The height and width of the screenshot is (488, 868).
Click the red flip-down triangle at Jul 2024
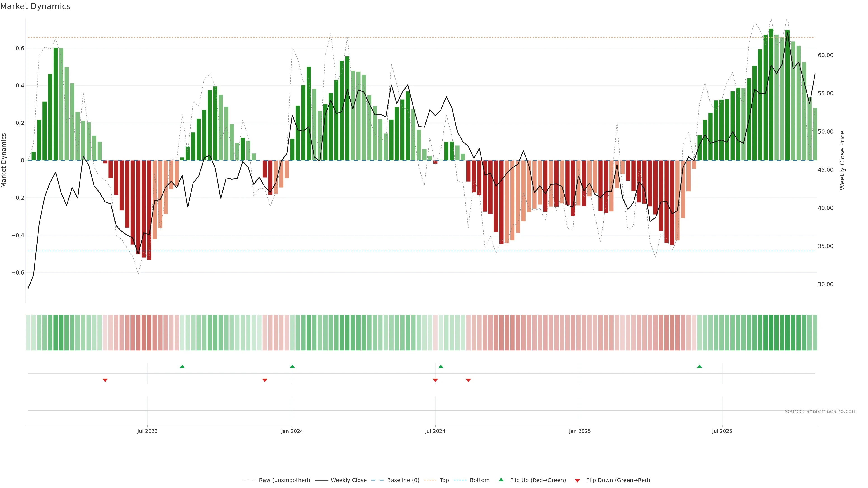pyautogui.click(x=435, y=380)
